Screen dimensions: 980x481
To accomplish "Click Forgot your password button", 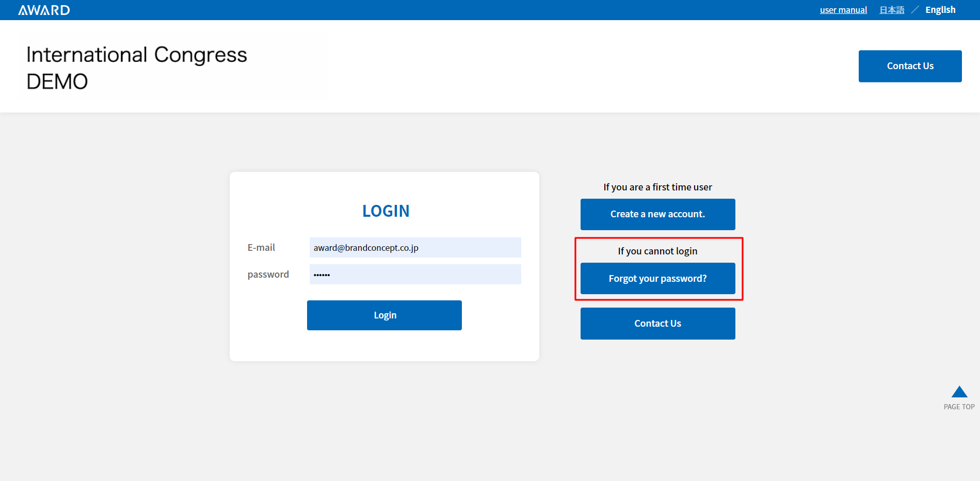I will [x=658, y=279].
